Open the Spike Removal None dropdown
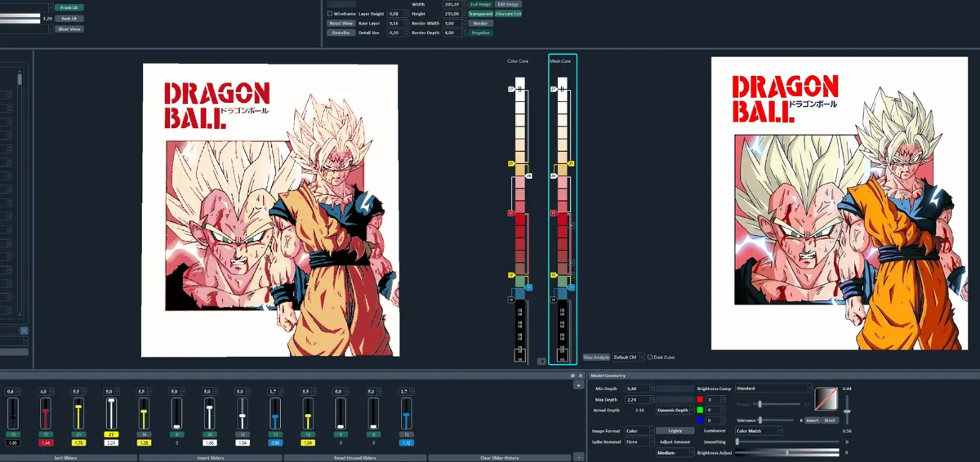This screenshot has width=980, height=462. 639,442
